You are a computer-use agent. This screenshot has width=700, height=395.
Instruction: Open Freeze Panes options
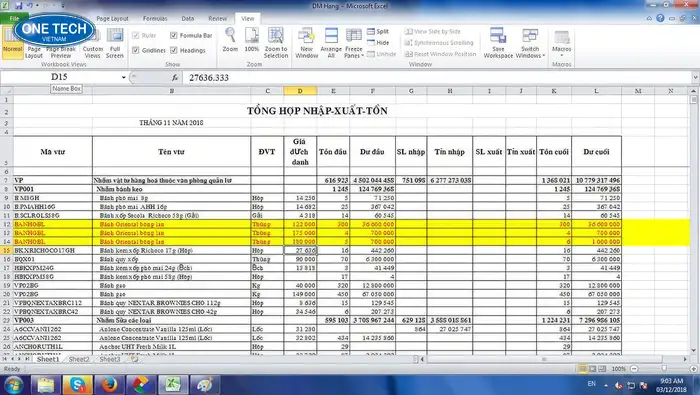tap(354, 43)
